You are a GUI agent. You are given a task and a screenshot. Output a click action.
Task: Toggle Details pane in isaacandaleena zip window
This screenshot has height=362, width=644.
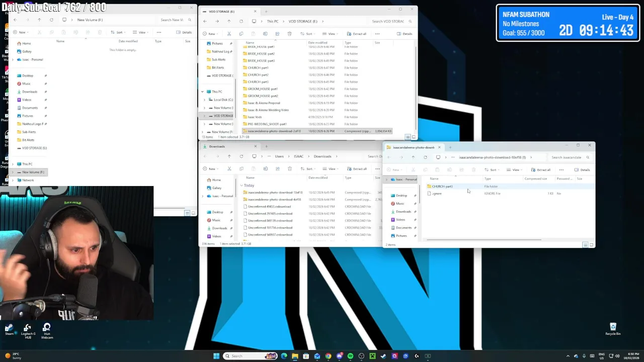(x=582, y=170)
